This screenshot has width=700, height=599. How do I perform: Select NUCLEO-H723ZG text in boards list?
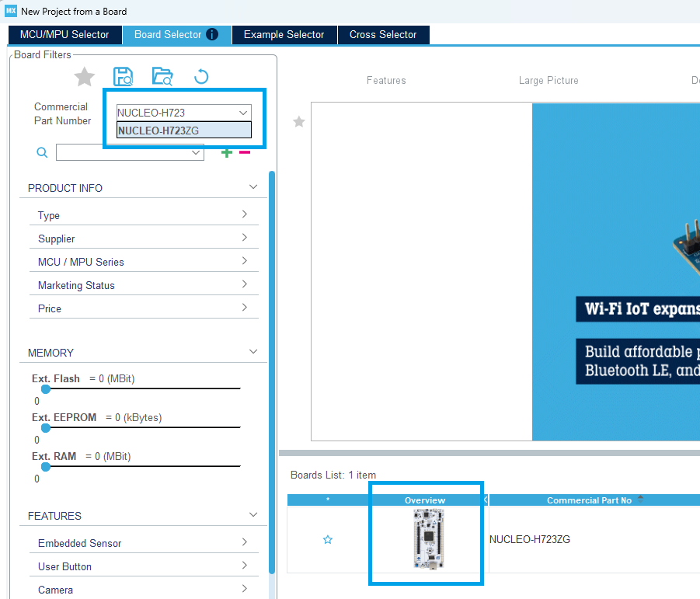point(530,539)
